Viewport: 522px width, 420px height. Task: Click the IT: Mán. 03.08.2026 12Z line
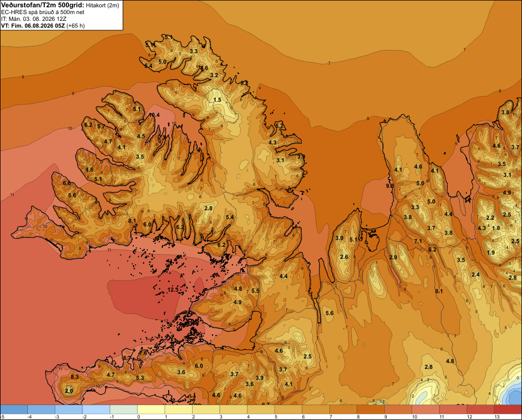[x=33, y=19]
